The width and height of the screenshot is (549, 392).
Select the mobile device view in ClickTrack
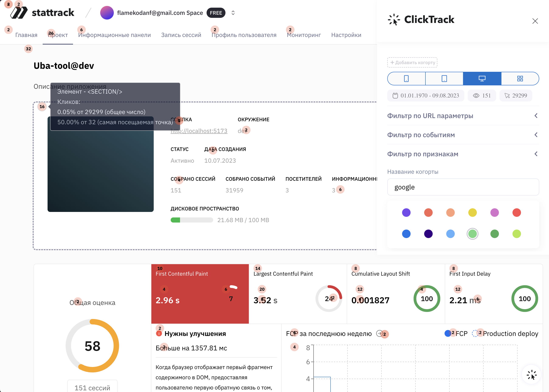click(x=406, y=78)
